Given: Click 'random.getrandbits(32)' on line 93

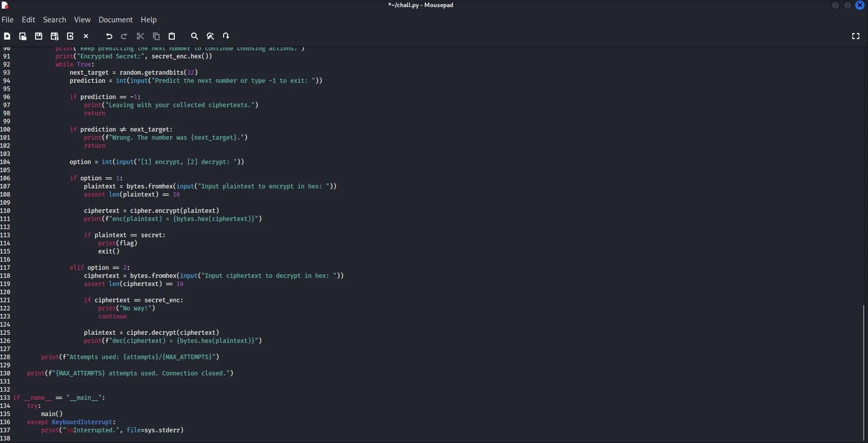Looking at the screenshot, I should (159, 73).
